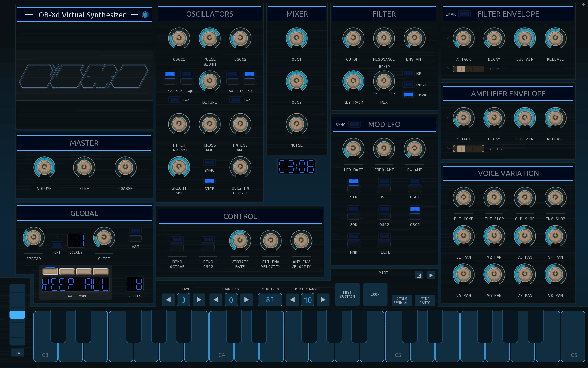Image resolution: width=588 pixels, height=368 pixels.
Task: Click the V8 Pan knob
Action: [x=556, y=274]
